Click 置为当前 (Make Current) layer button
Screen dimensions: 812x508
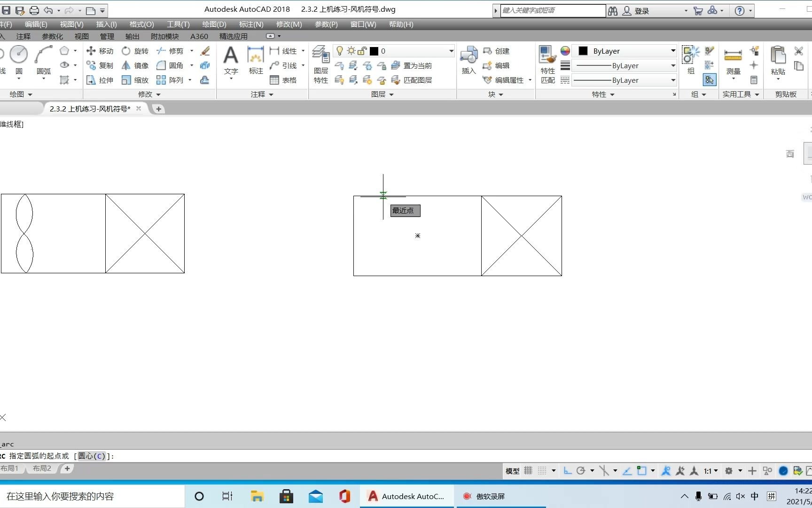coord(412,65)
